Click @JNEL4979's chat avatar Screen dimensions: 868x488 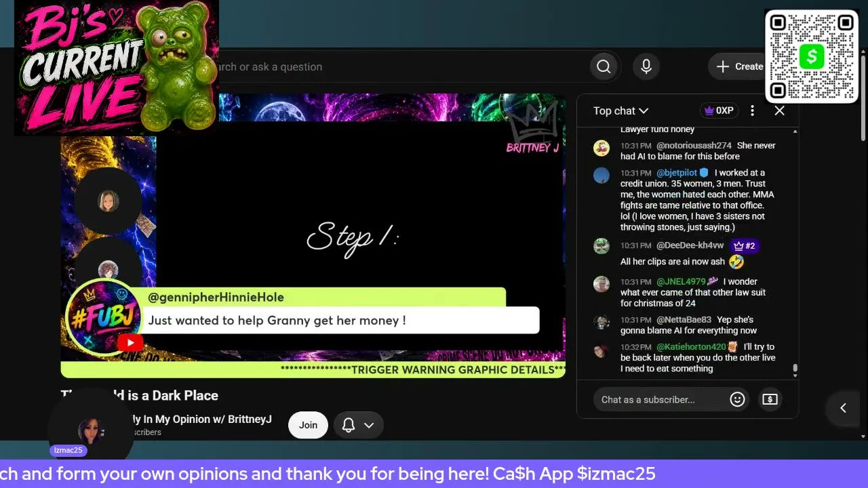coord(601,284)
